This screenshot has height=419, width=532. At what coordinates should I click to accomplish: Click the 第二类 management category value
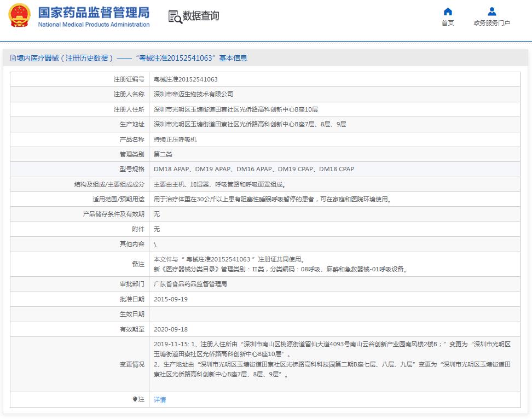pyautogui.click(x=163, y=154)
